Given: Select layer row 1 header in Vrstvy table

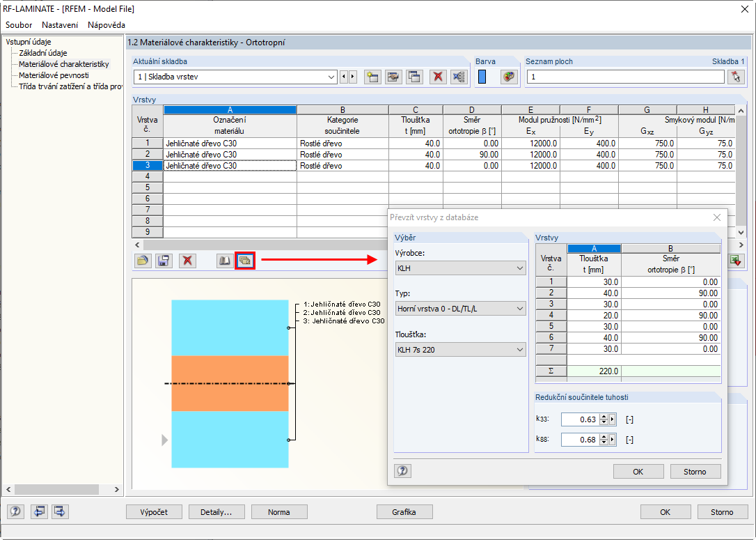Looking at the screenshot, I should 148,144.
